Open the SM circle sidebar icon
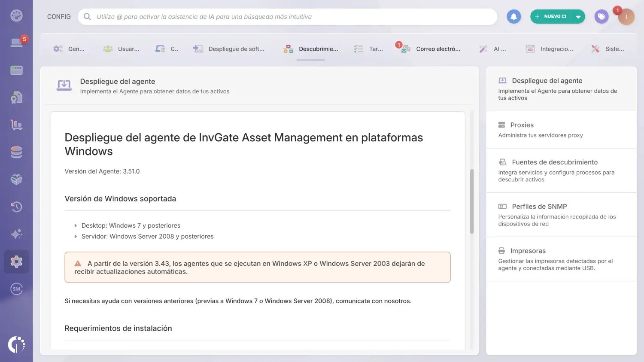Viewport: 644px width, 362px height. click(x=16, y=289)
